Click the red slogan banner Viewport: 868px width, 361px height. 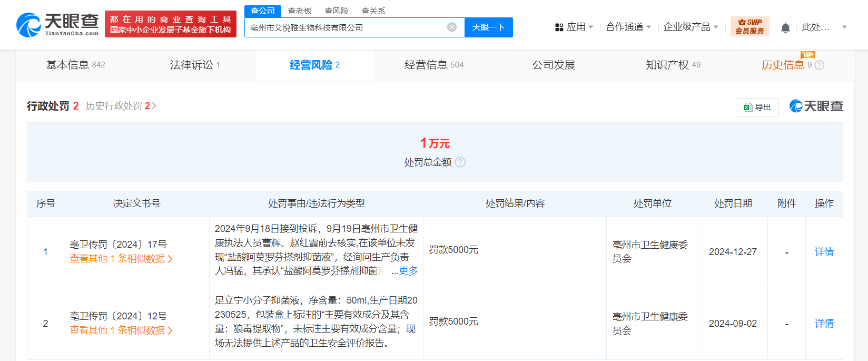[x=171, y=24]
